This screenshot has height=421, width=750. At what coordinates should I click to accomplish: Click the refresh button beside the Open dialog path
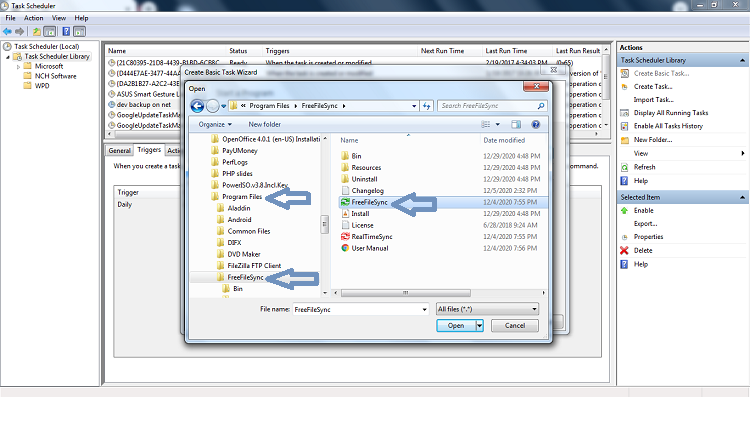coord(427,106)
